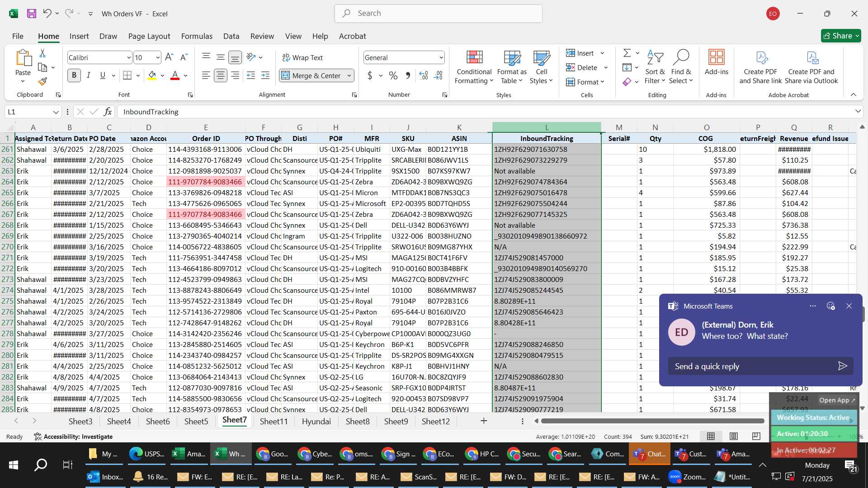The width and height of the screenshot is (868, 488).
Task: Click the Percent Style icon
Action: point(393,75)
